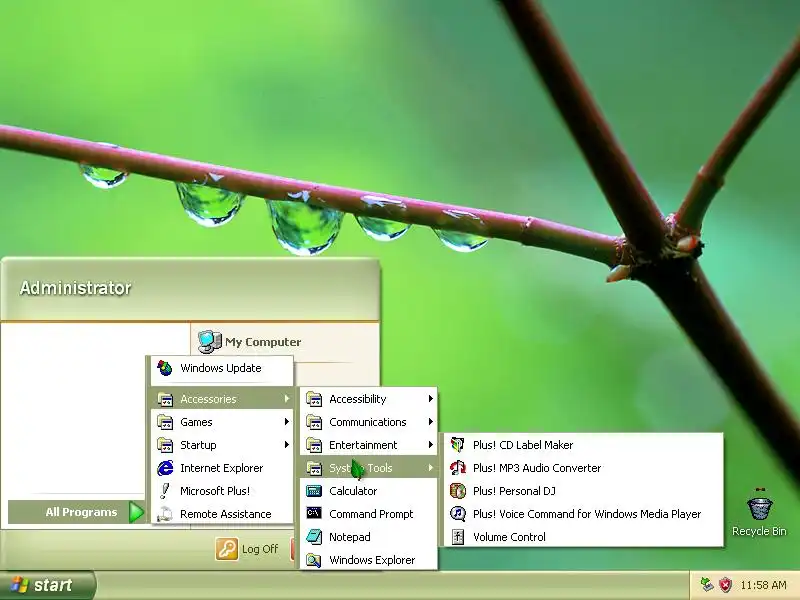Viewport: 800px width, 600px height.
Task: Click the Administrator user name header
Action: [x=76, y=288]
